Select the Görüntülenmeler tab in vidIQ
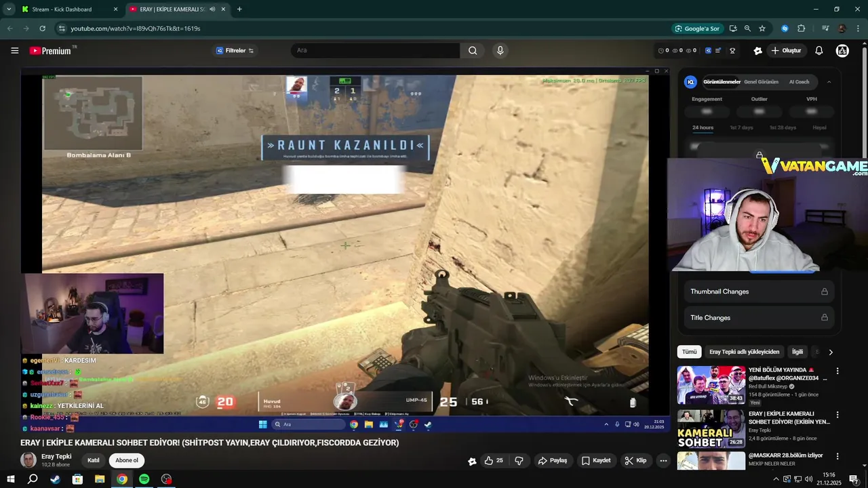Viewport: 868px width, 488px height. click(722, 82)
